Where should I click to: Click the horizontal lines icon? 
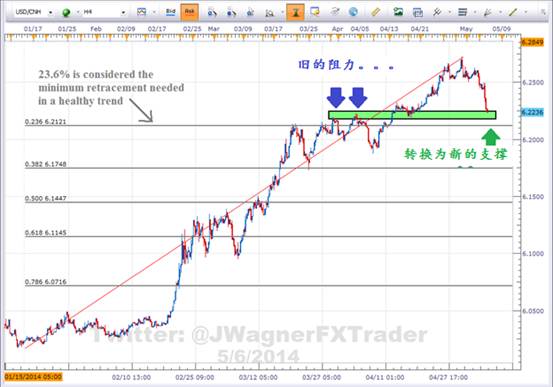point(462,12)
